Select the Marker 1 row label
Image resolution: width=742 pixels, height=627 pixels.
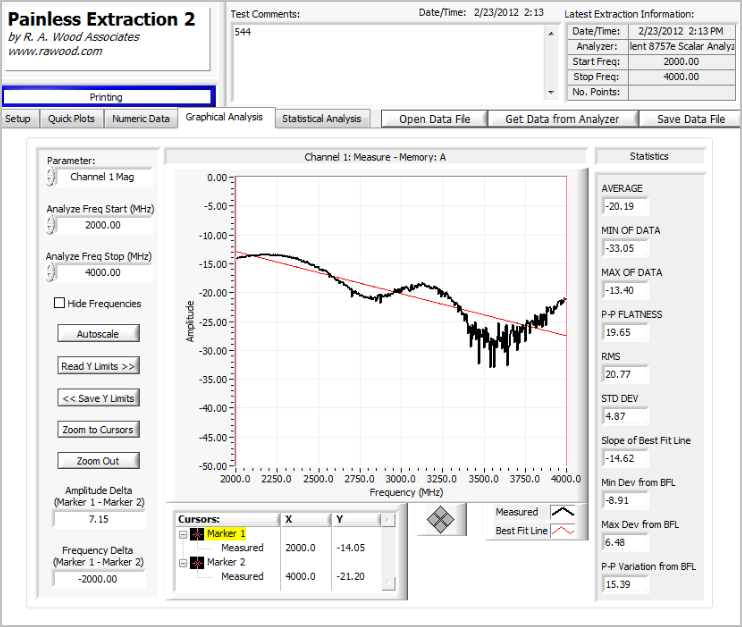point(226,534)
